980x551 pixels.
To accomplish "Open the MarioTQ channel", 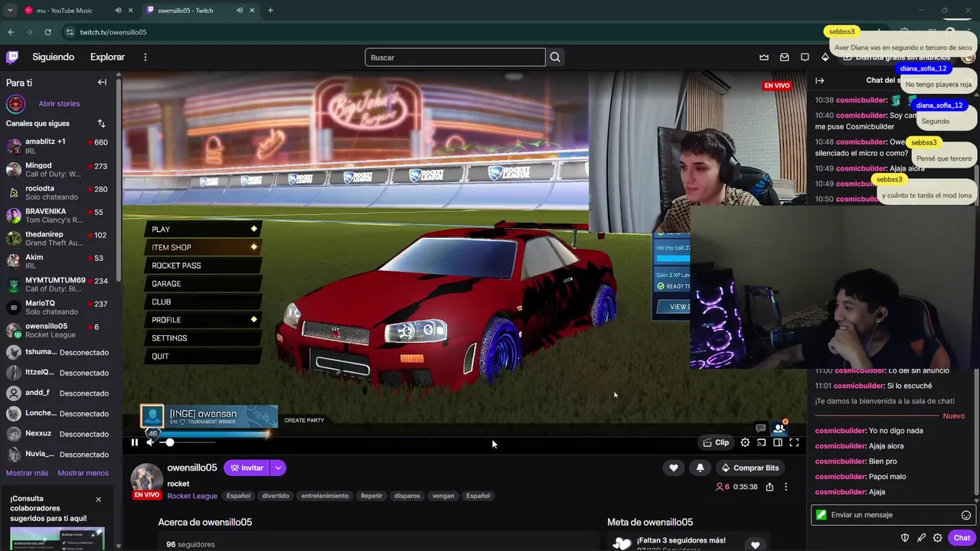I will [x=58, y=308].
